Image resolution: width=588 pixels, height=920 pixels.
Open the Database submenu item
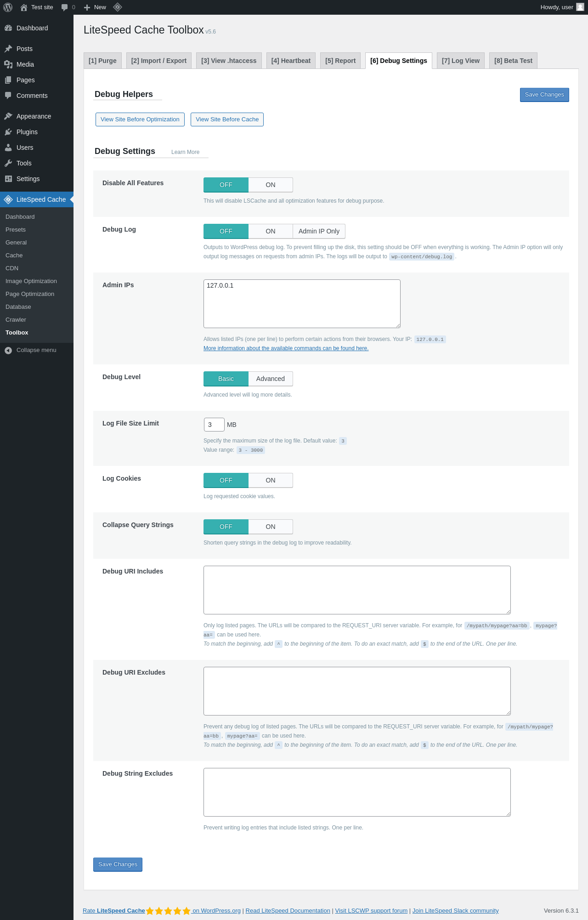(18, 307)
